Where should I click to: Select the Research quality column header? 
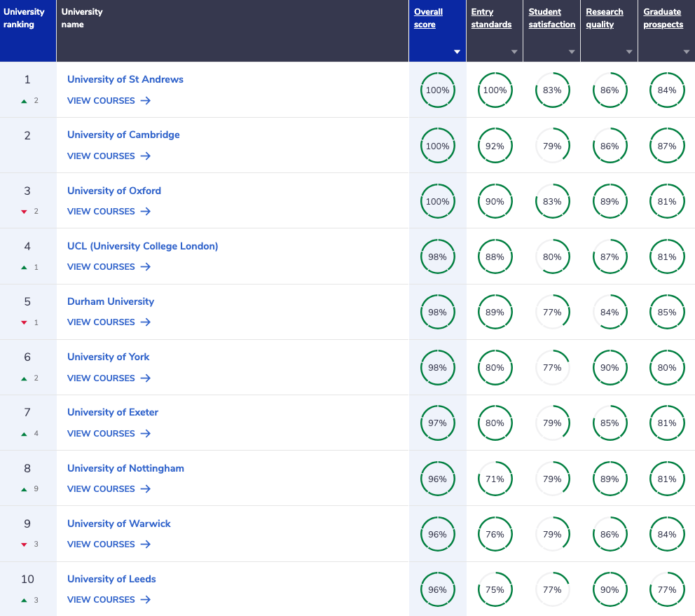coord(604,18)
